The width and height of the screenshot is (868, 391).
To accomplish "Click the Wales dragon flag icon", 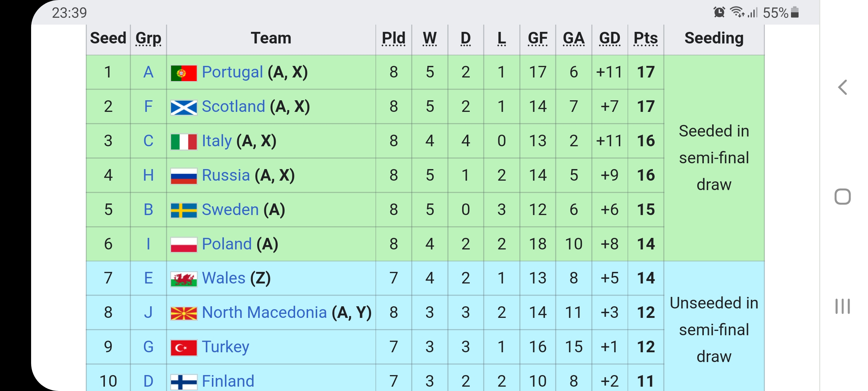I will click(x=184, y=279).
